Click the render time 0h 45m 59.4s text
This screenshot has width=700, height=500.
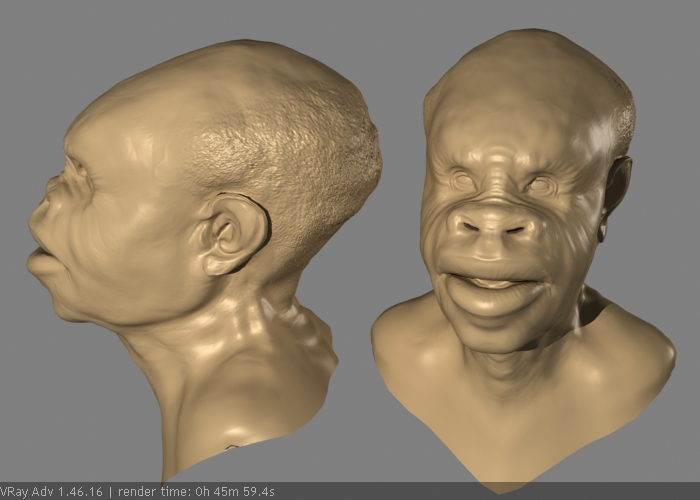click(x=196, y=492)
